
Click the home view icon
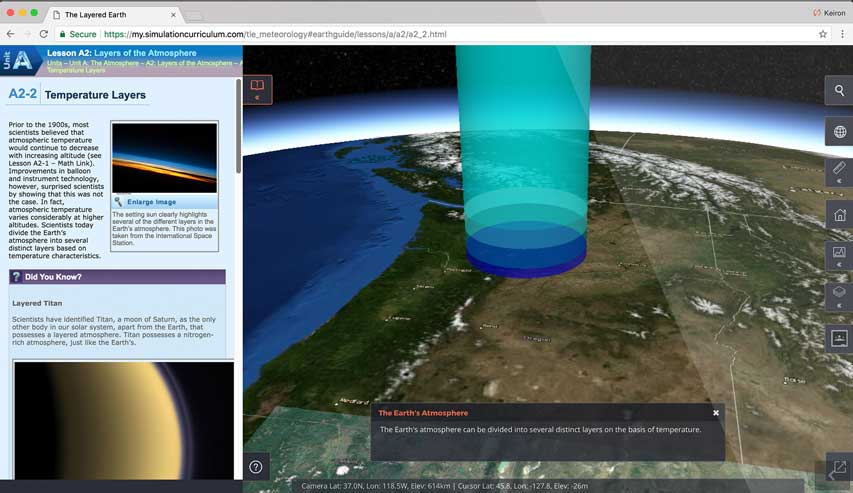839,215
